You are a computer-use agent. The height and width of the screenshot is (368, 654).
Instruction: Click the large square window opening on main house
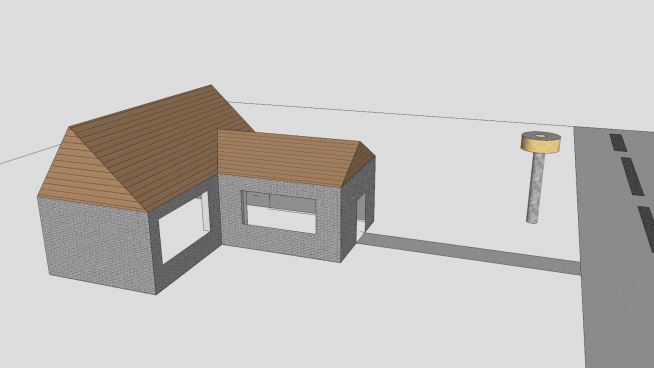pyautogui.click(x=184, y=227)
